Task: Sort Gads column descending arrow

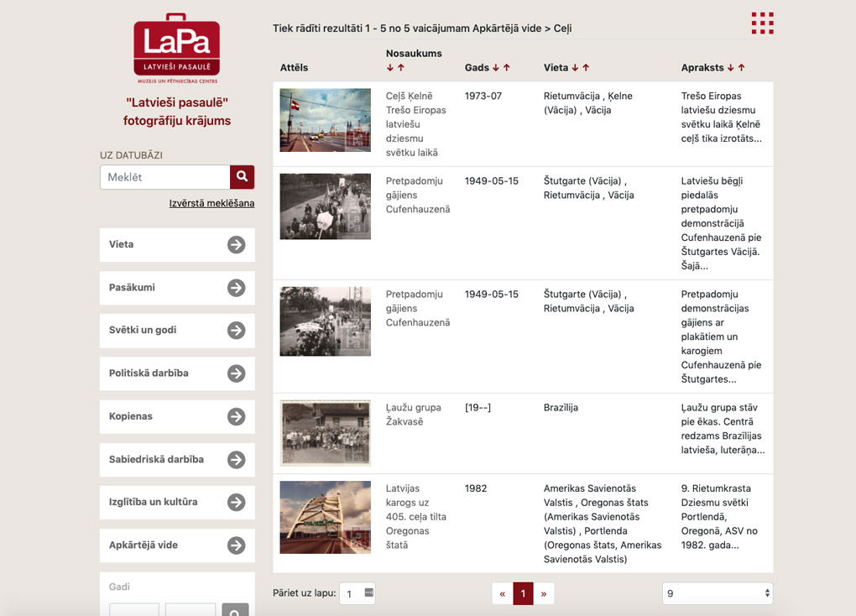Action: [496, 68]
